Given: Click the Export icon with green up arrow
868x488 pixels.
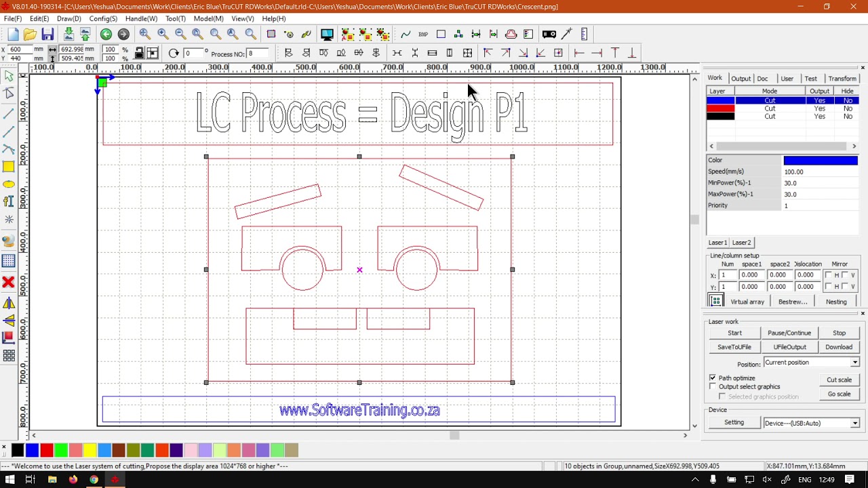Looking at the screenshot, I should 85,35.
